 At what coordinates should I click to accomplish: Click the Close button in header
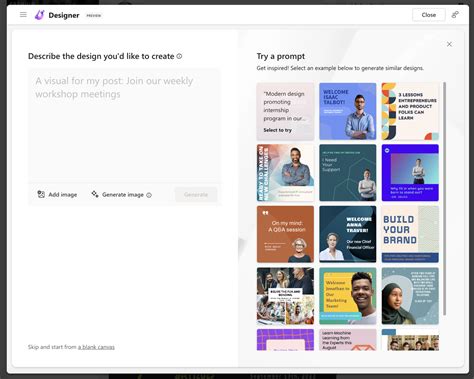(x=429, y=15)
